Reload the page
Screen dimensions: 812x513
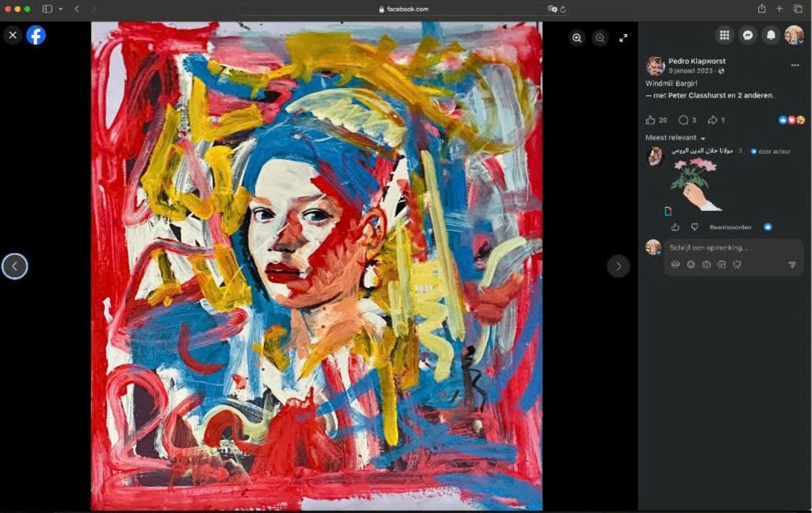[x=563, y=9]
